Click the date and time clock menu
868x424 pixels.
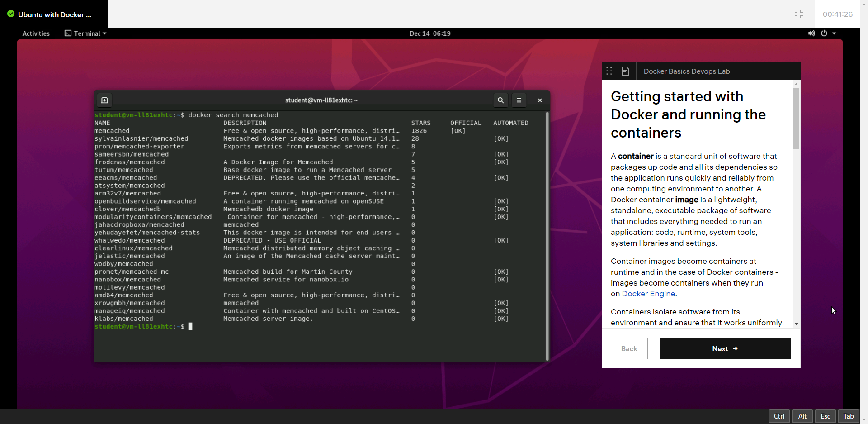[430, 33]
